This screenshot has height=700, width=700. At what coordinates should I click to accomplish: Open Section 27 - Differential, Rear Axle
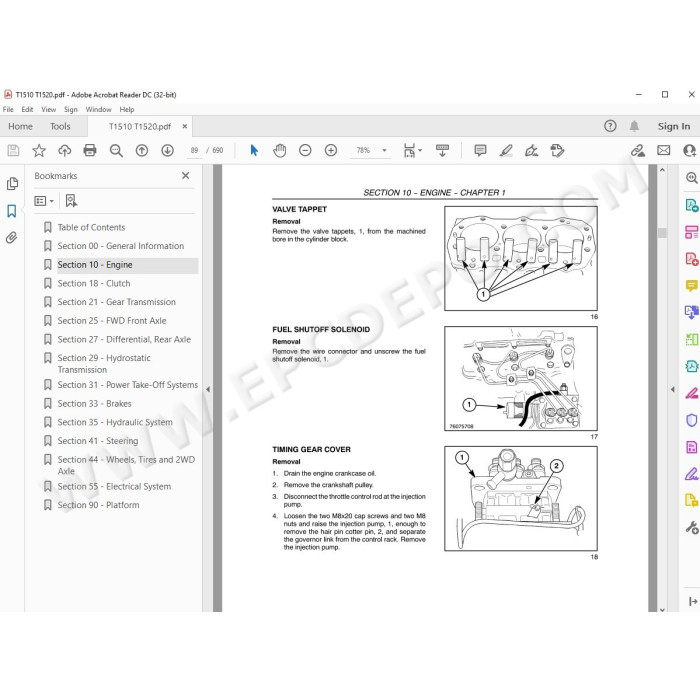point(124,339)
